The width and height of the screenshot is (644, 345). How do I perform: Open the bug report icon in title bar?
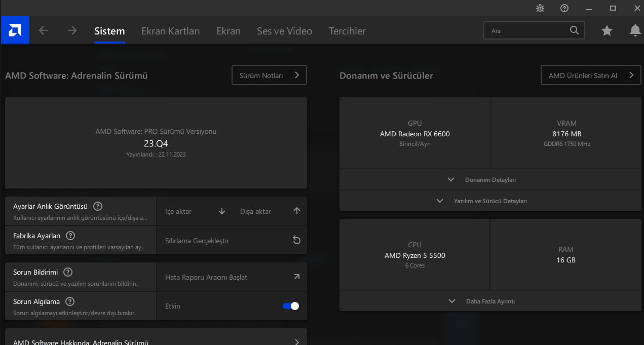(540, 8)
